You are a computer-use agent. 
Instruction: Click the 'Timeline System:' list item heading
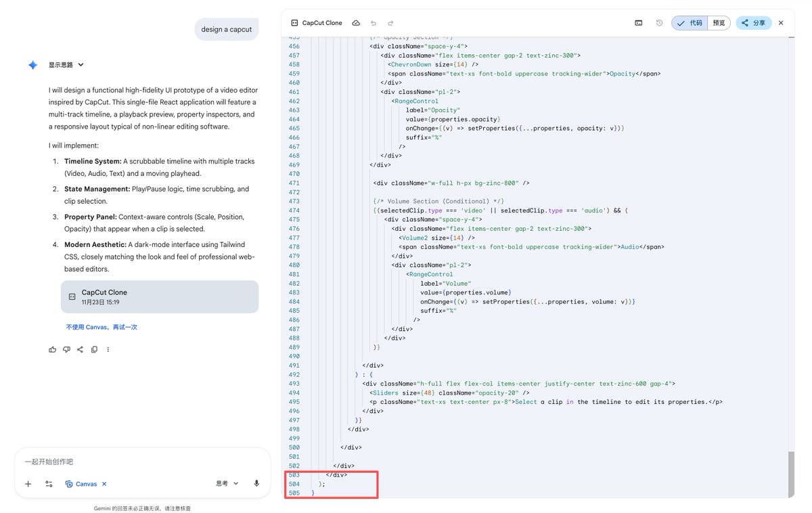93,162
